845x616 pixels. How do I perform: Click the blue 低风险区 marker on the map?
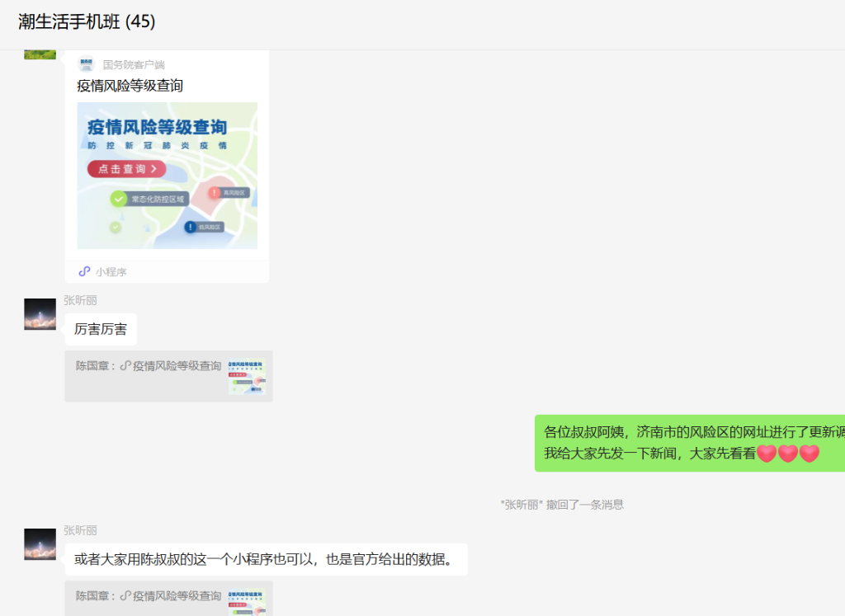[x=191, y=227]
